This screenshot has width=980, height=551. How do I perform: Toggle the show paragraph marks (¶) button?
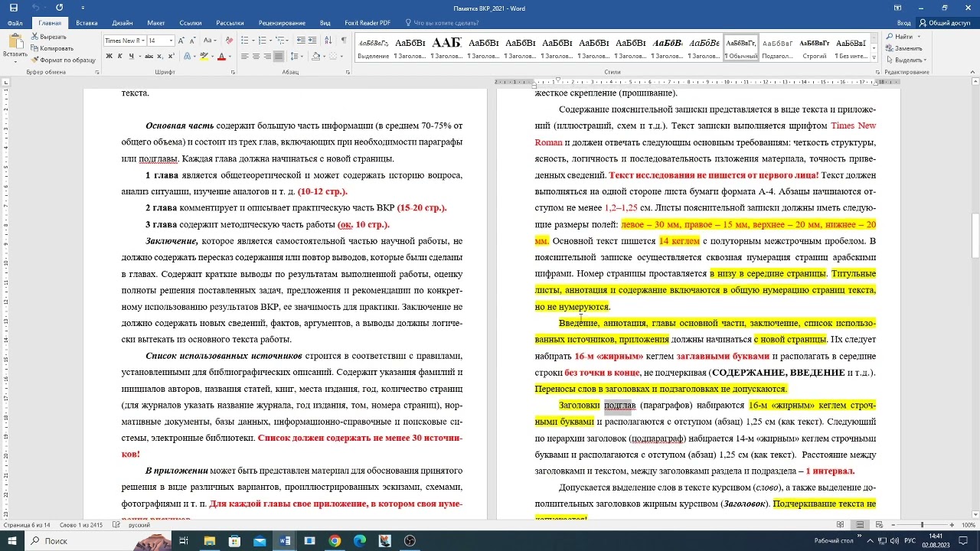[x=343, y=41]
